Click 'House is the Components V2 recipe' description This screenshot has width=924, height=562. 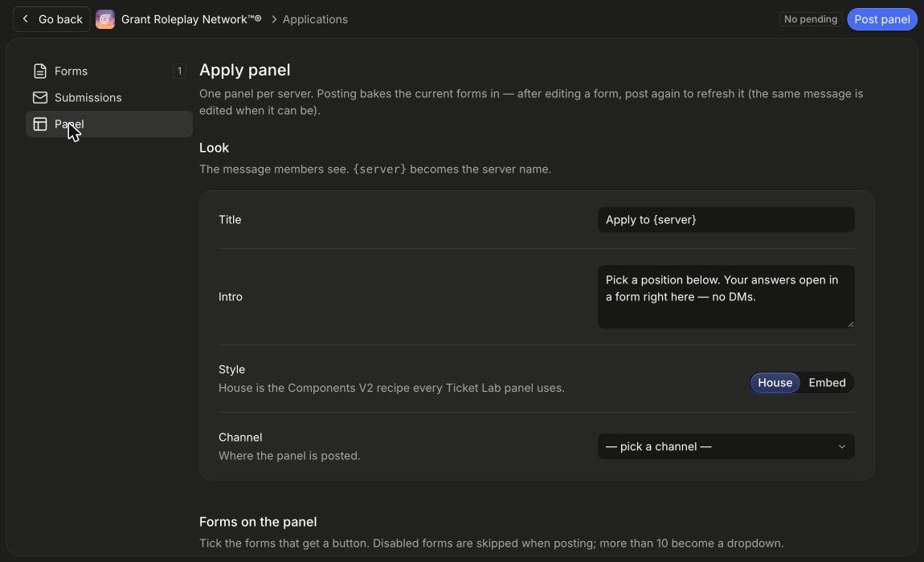click(x=391, y=389)
